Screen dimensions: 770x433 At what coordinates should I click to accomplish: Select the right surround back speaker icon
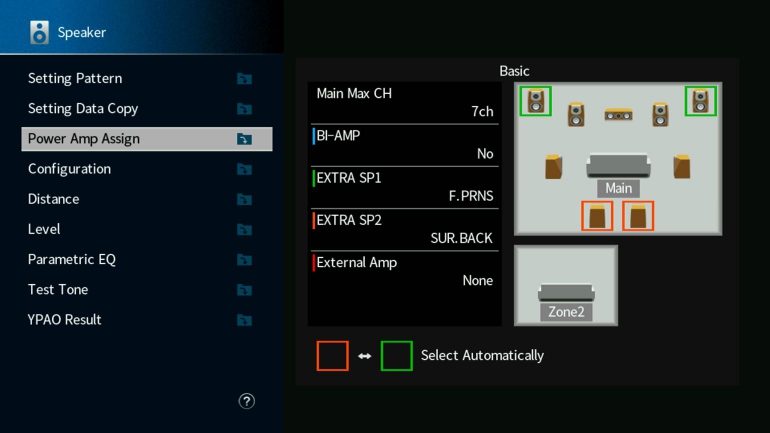(x=639, y=216)
